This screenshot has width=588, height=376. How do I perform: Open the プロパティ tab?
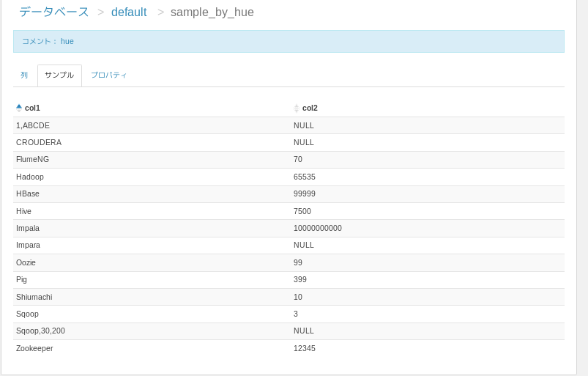[x=109, y=75]
